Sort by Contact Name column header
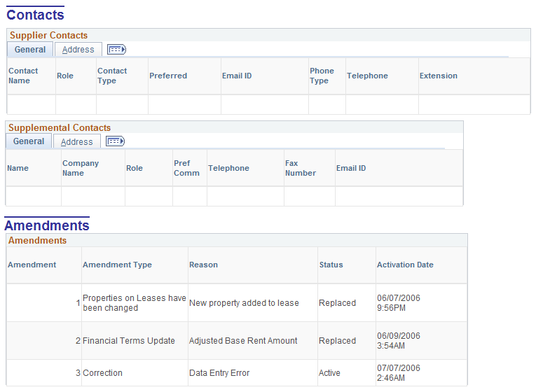The width and height of the screenshot is (536, 392). click(x=23, y=76)
